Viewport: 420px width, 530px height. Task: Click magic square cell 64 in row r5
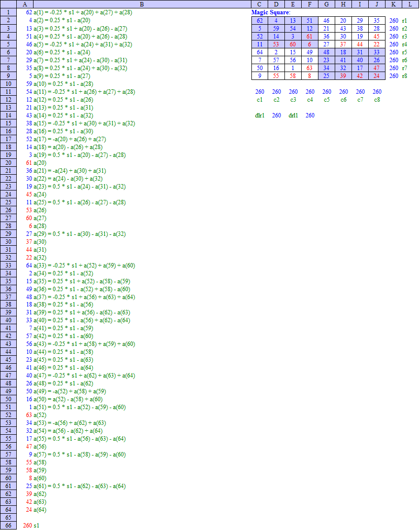tap(260, 52)
